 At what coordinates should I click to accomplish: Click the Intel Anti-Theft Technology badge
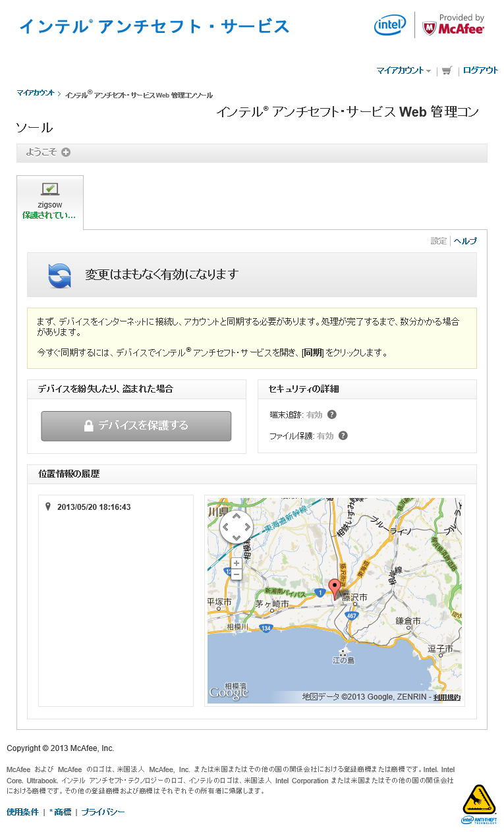(479, 804)
